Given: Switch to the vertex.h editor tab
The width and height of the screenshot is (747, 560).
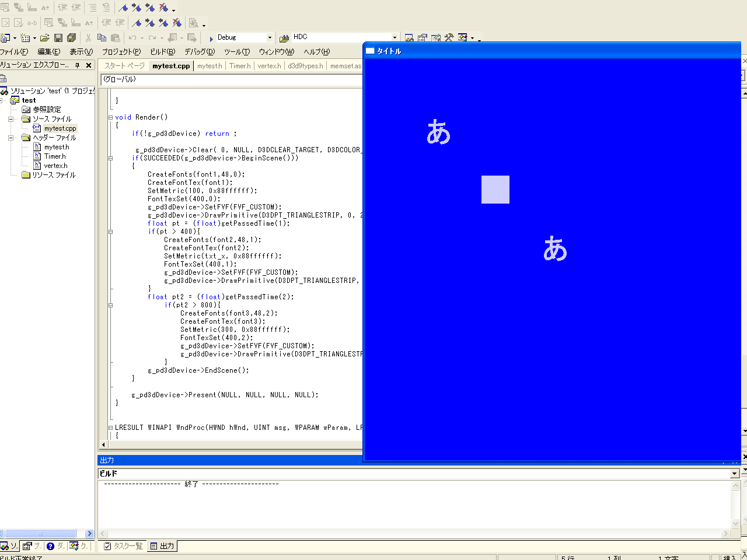Looking at the screenshot, I should tap(269, 66).
